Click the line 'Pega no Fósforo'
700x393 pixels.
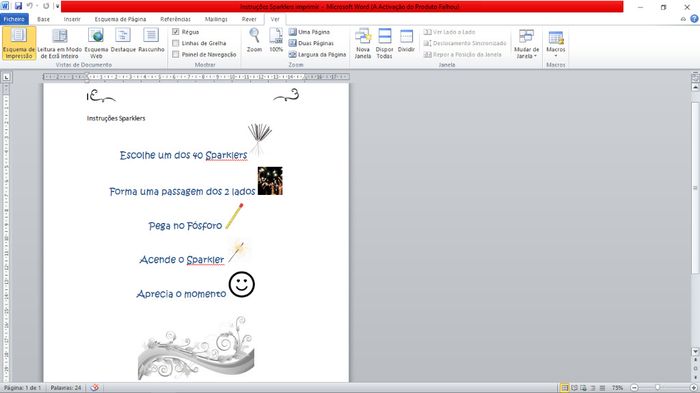click(185, 226)
